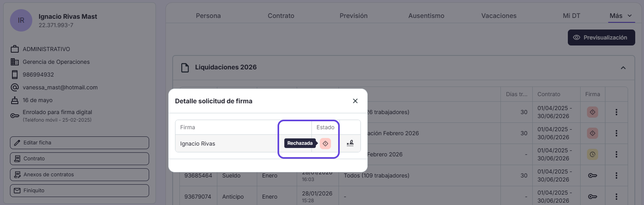Click the yellow clock pending signature icon

point(593,154)
